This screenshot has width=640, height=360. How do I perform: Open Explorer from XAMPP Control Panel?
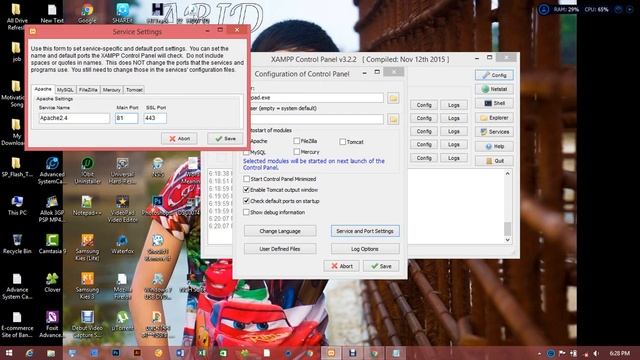(494, 118)
